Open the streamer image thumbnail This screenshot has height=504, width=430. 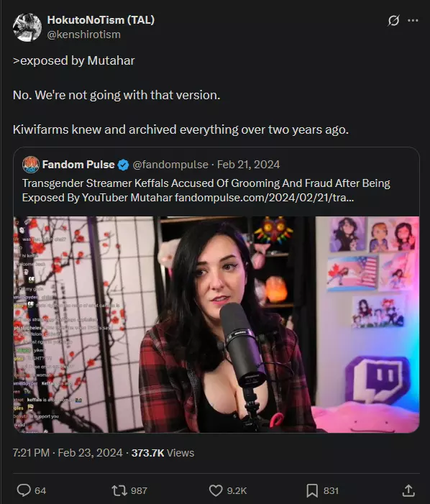[x=216, y=324]
